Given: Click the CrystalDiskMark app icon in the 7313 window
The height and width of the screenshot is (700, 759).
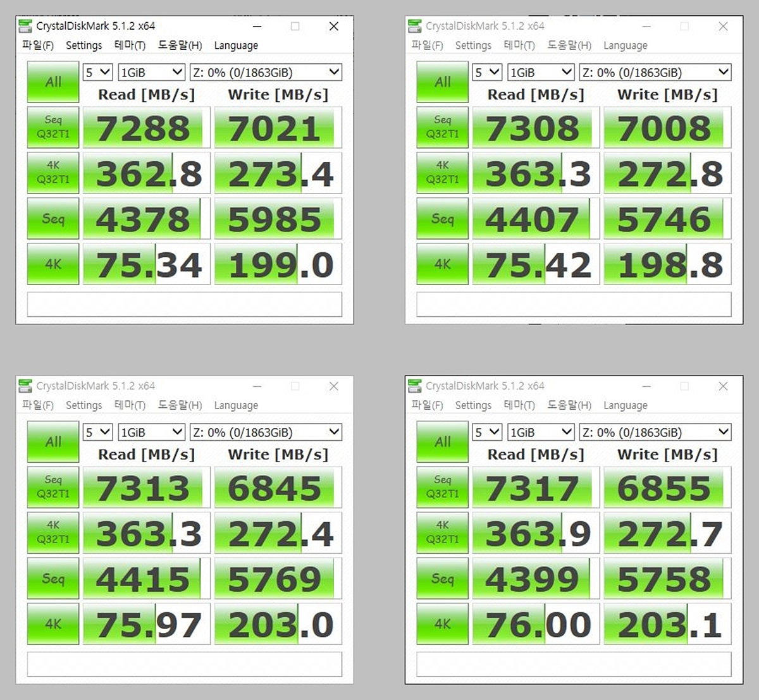Looking at the screenshot, I should coord(25,386).
